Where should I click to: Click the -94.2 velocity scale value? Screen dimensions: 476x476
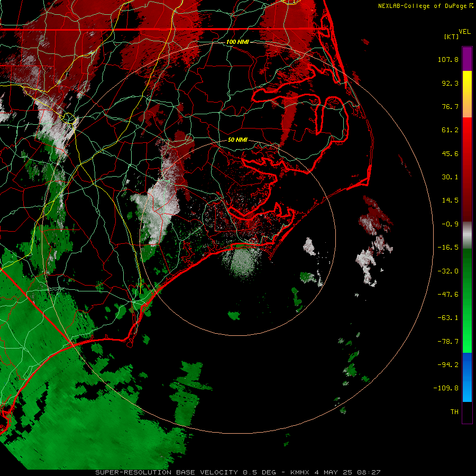[x=448, y=364]
